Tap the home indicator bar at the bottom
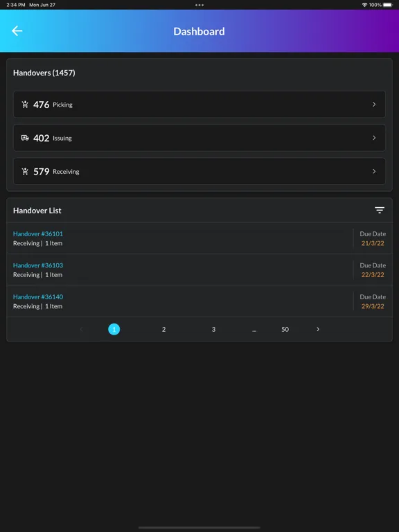 pos(199,528)
